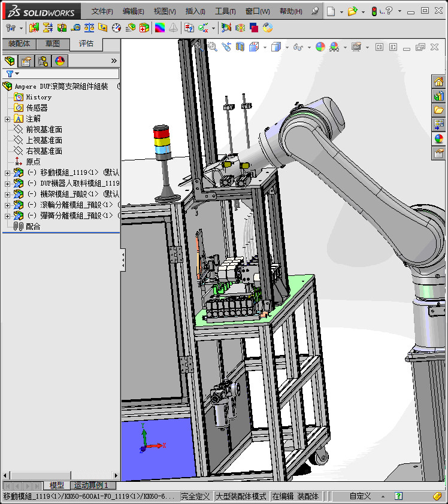Click the Display Style box icon
This screenshot has width=448, height=504.
coord(276,47)
